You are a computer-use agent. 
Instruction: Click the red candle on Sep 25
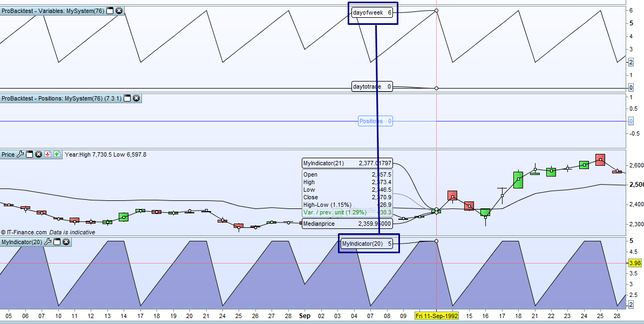tap(600, 160)
